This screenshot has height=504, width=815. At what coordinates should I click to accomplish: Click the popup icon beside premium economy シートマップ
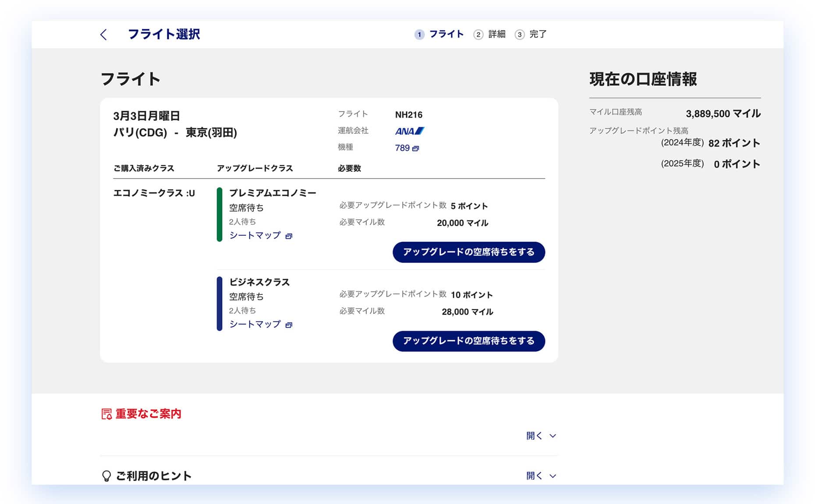(x=289, y=236)
